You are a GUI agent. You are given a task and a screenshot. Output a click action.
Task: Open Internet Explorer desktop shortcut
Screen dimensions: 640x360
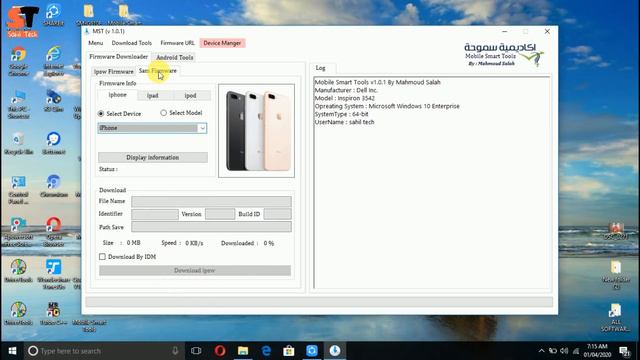click(x=53, y=61)
